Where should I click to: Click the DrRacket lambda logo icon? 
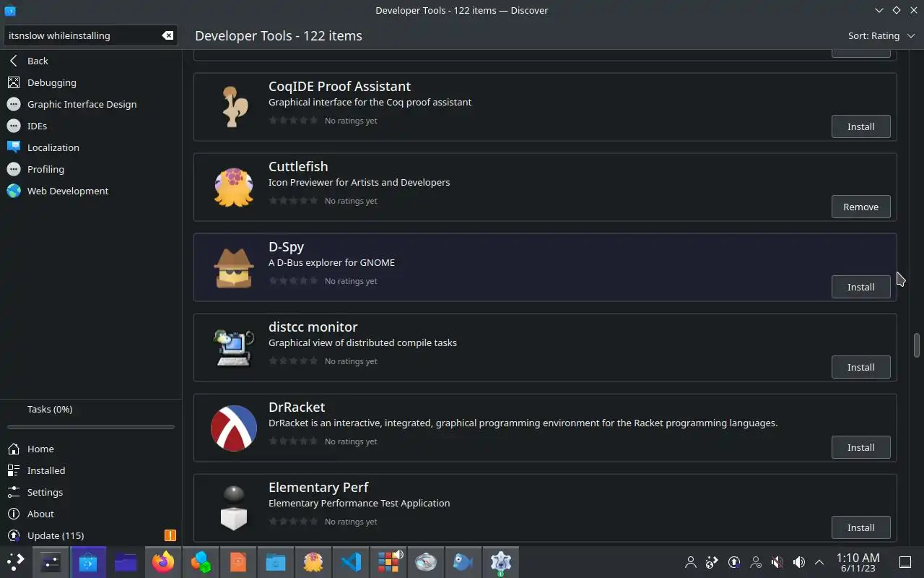pos(234,428)
